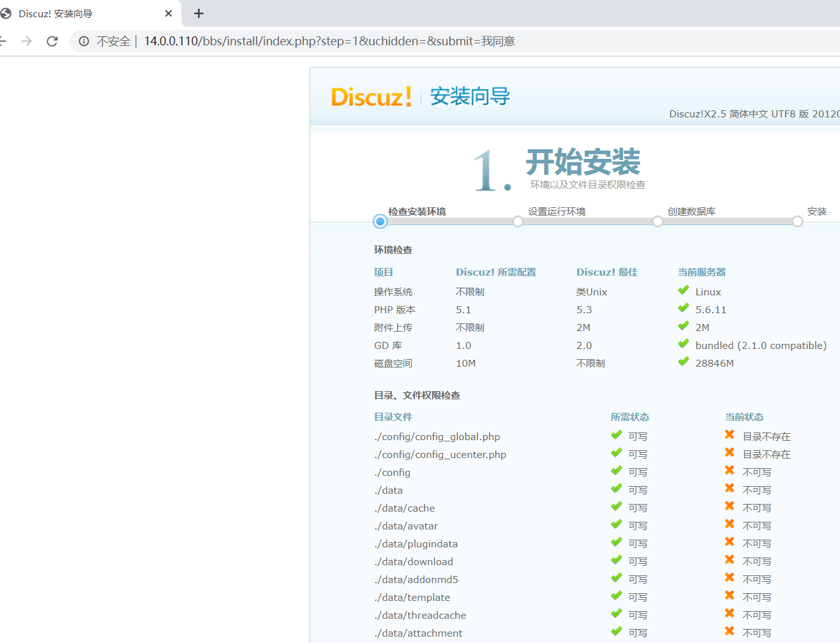The height and width of the screenshot is (643, 840).
Task: Click orange X in ./config row
Action: click(x=730, y=470)
